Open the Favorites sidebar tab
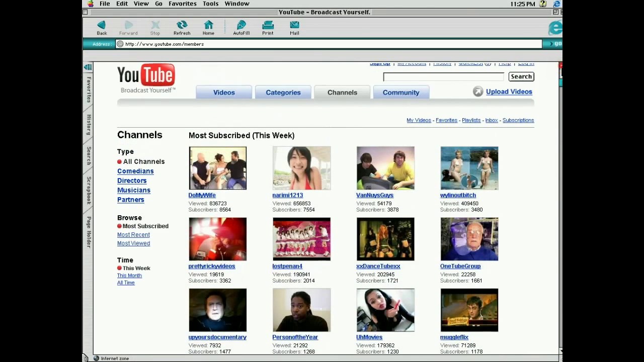 tap(89, 89)
